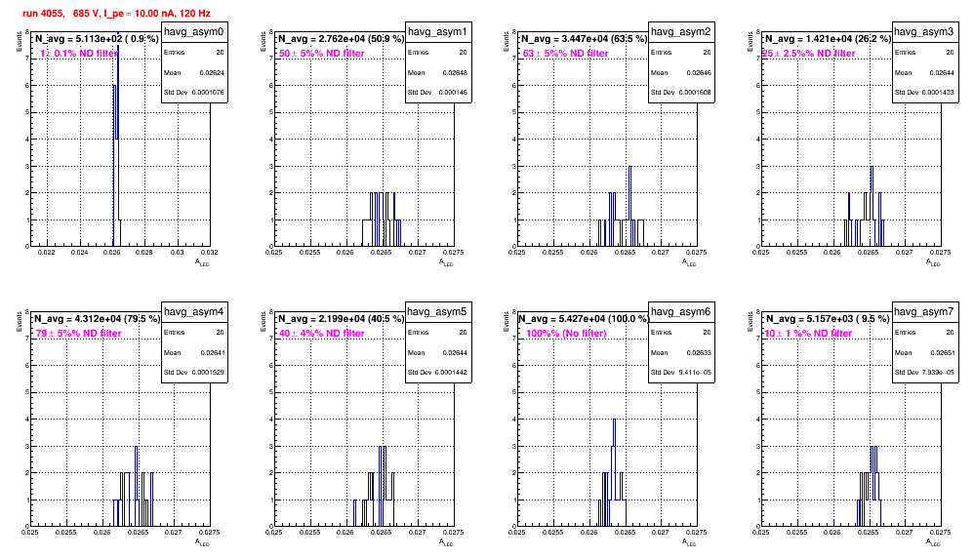
Task: Click the tall histogram peak in havg_asym0 plot
Action: tap(117, 140)
